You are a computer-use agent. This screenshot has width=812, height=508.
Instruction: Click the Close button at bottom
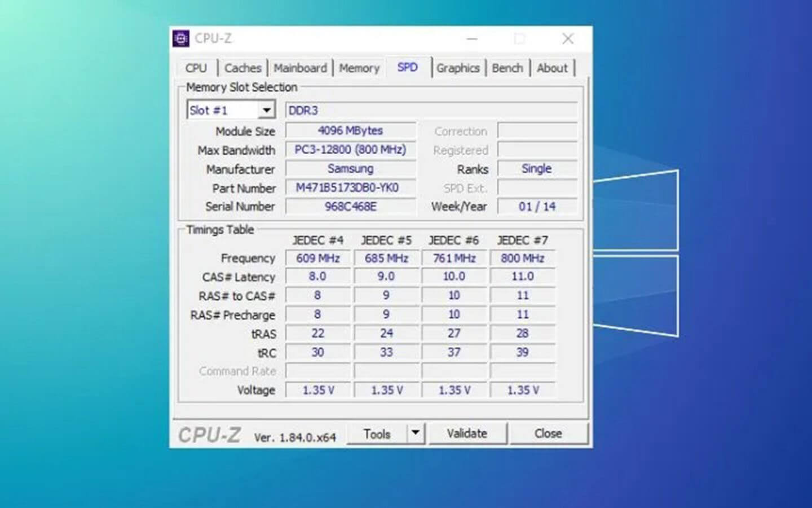point(548,433)
